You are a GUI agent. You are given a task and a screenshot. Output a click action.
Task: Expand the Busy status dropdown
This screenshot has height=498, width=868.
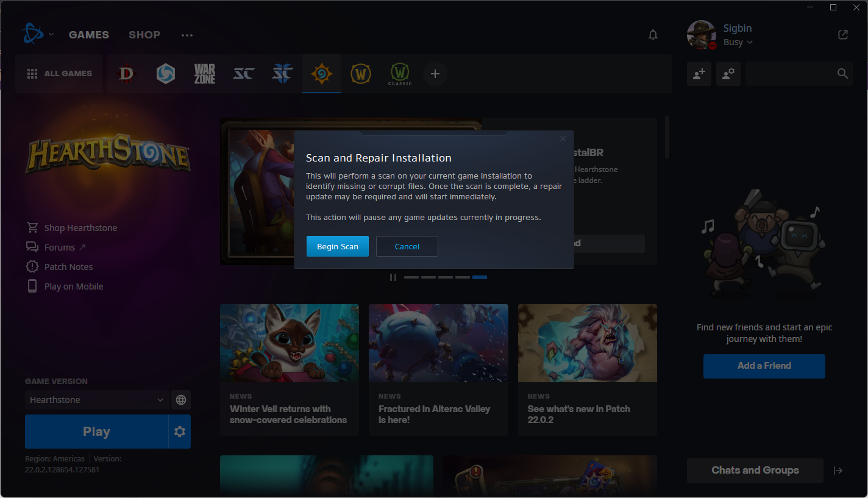738,42
